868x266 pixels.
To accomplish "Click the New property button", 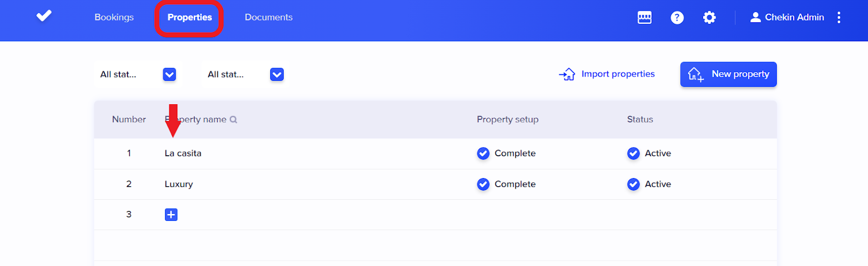I will 728,74.
